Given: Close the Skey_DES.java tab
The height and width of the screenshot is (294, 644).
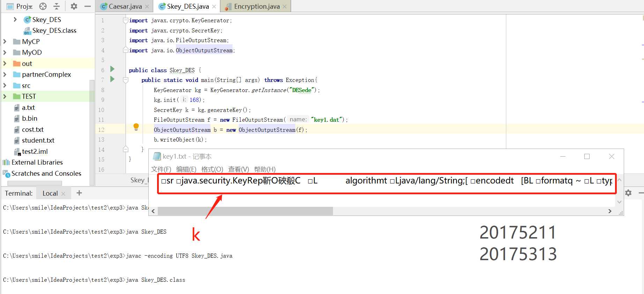Looking at the screenshot, I should [x=214, y=7].
